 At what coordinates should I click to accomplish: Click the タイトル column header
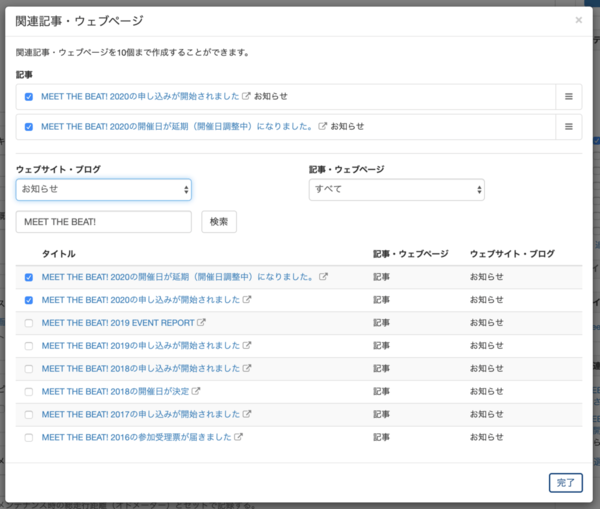pyautogui.click(x=59, y=254)
